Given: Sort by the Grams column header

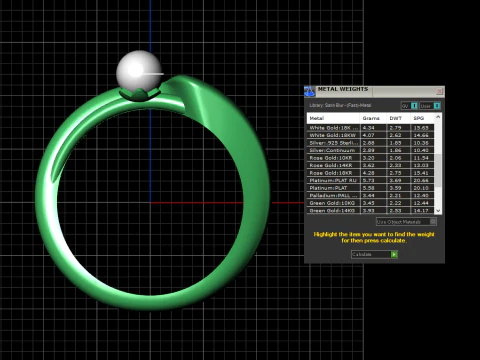Looking at the screenshot, I should tap(373, 118).
